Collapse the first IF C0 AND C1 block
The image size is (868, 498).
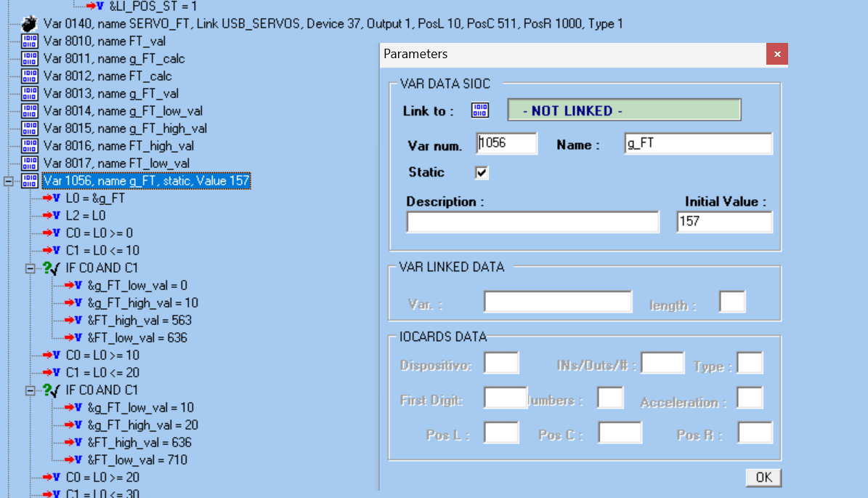coord(31,268)
